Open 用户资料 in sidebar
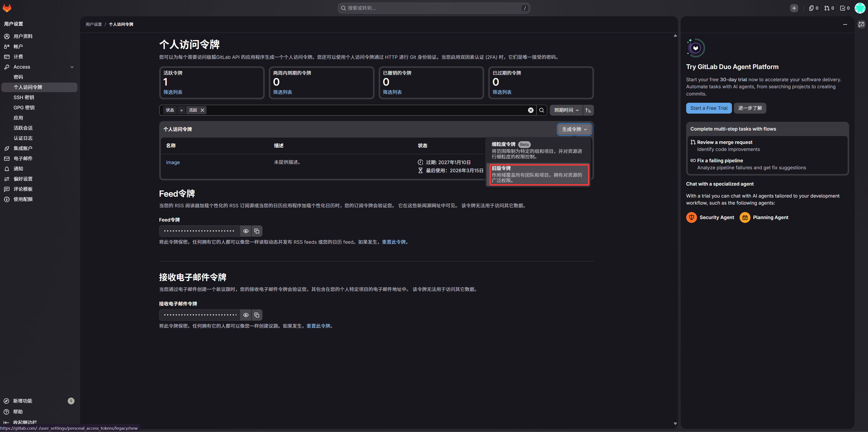This screenshot has width=868, height=432. point(39,36)
